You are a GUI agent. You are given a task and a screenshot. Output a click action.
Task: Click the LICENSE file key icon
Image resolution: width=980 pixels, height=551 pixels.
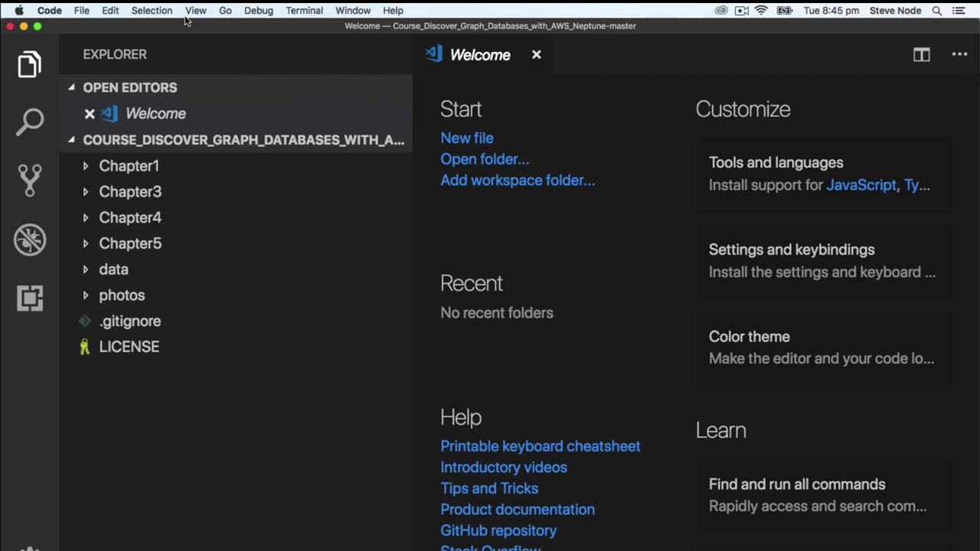point(84,347)
